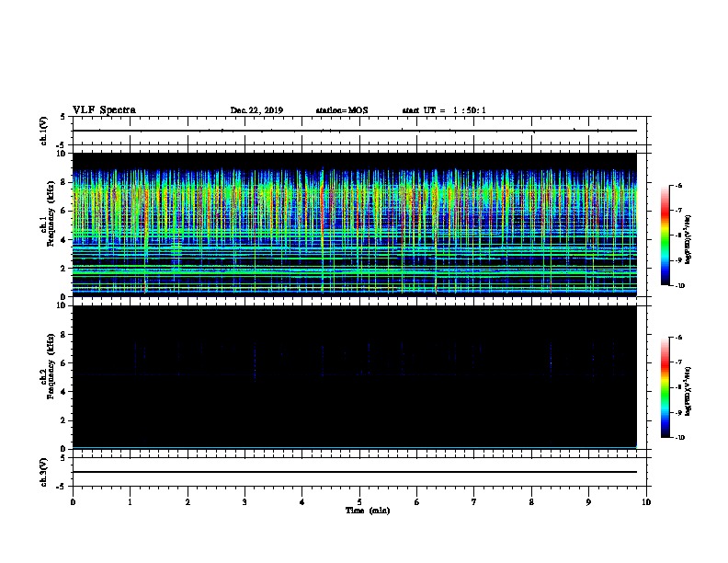Click the time axis tick label "6"

[417, 502]
